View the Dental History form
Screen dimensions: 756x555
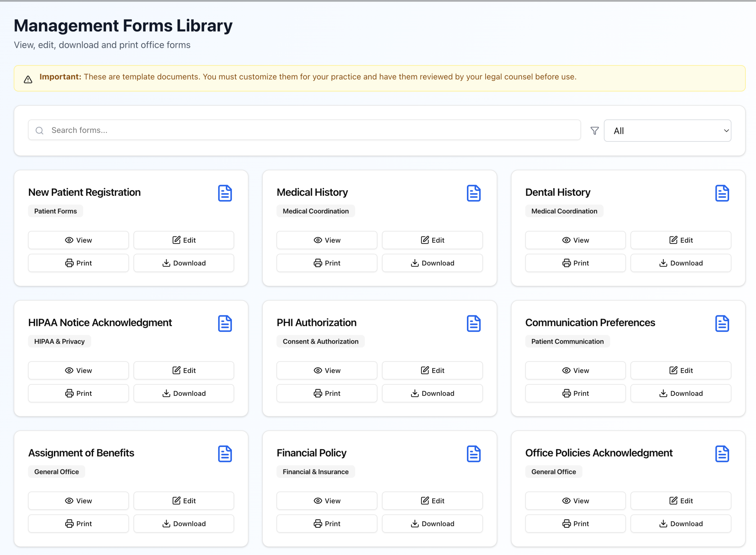pyautogui.click(x=576, y=240)
